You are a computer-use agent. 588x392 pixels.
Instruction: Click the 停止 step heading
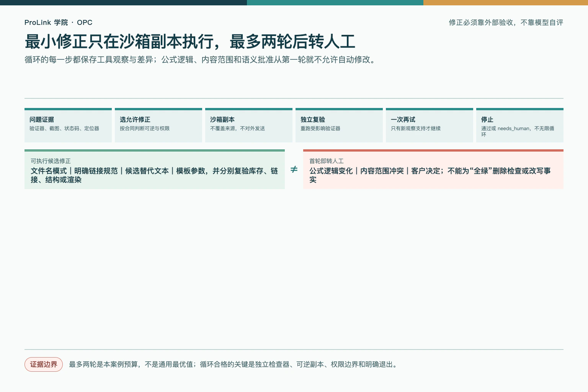coord(487,119)
